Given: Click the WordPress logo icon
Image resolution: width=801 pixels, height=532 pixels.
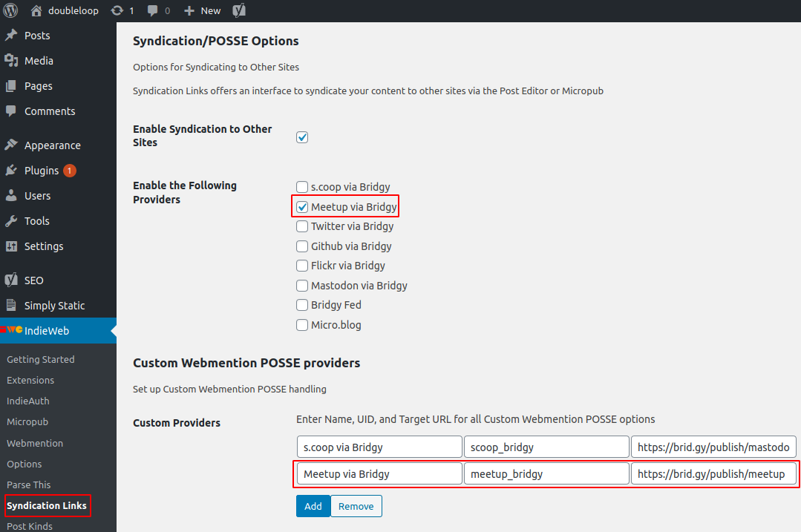Looking at the screenshot, I should click(x=10, y=10).
